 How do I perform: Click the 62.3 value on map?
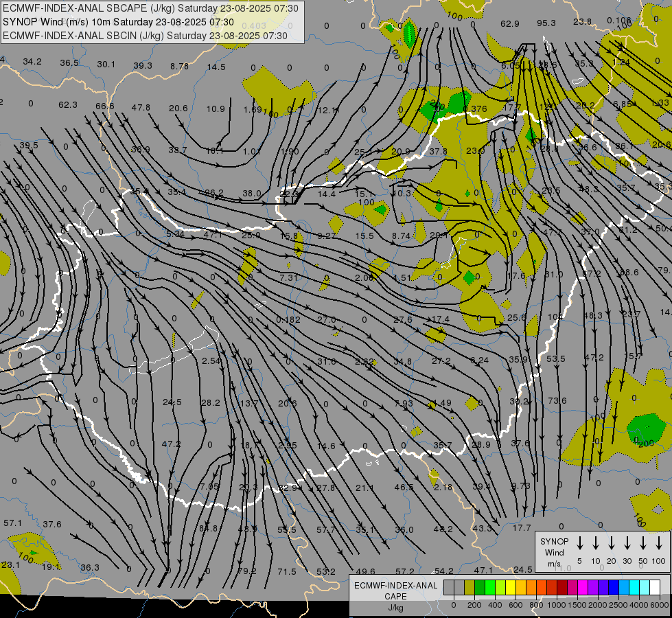tap(68, 104)
